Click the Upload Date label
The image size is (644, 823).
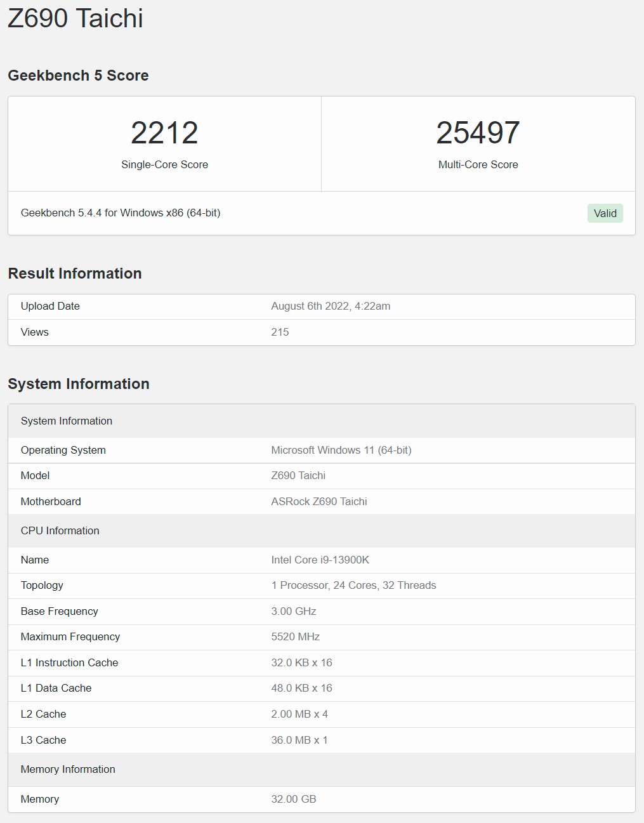[x=50, y=306]
